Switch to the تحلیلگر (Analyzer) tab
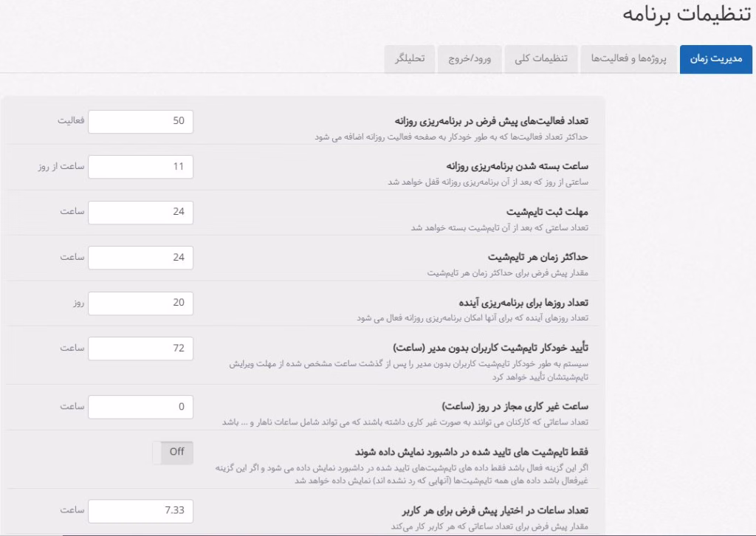The width and height of the screenshot is (756, 536). point(409,59)
